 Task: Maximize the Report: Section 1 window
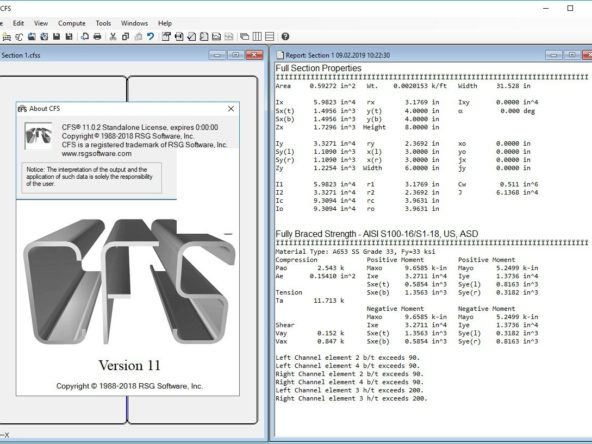[572, 55]
